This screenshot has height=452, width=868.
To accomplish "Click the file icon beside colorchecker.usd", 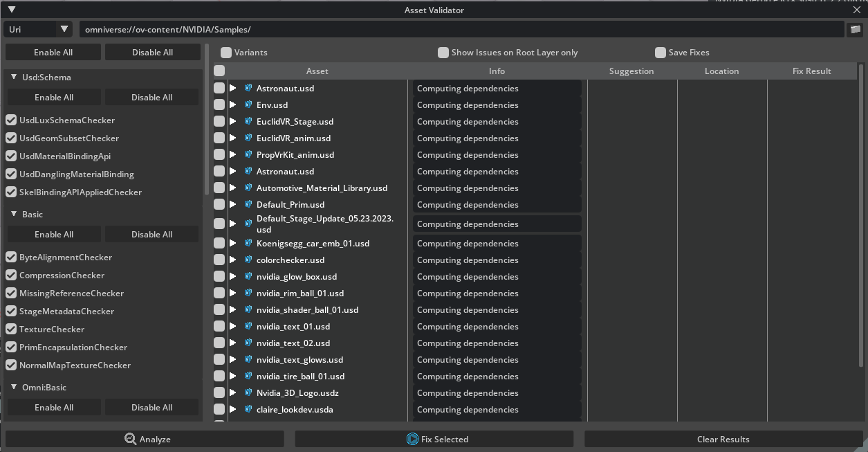I will 248,260.
